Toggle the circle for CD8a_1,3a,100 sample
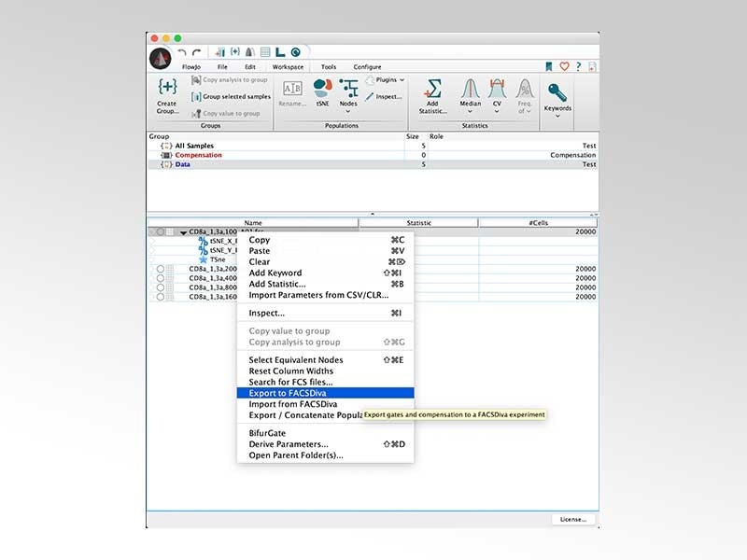The width and height of the screenshot is (747, 560). point(161,231)
